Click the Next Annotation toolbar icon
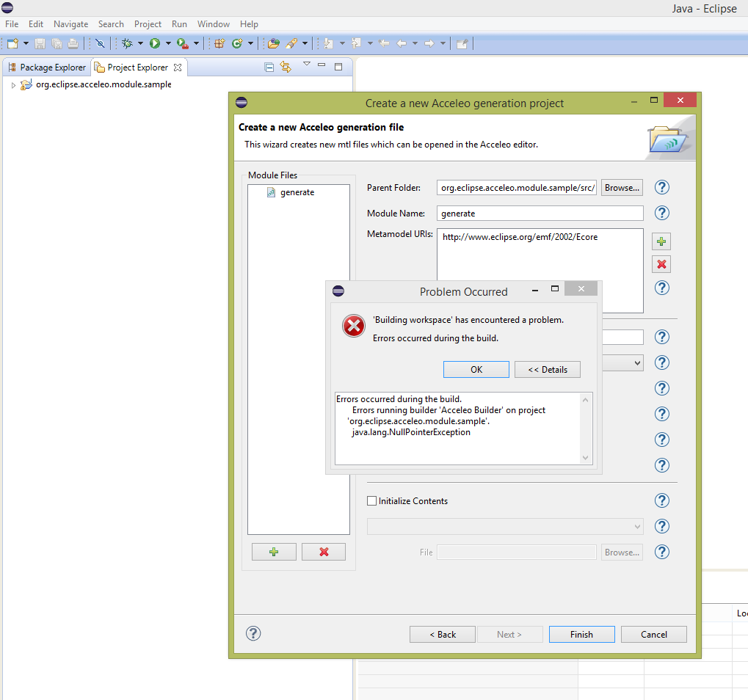The height and width of the screenshot is (700, 748). pos(328,43)
